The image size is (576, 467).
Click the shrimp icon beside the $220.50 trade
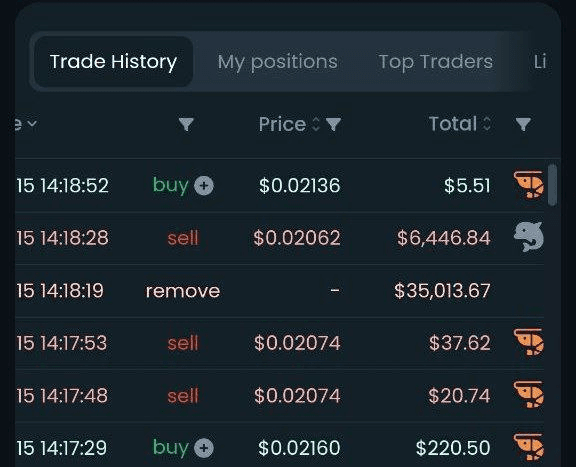coord(529,448)
